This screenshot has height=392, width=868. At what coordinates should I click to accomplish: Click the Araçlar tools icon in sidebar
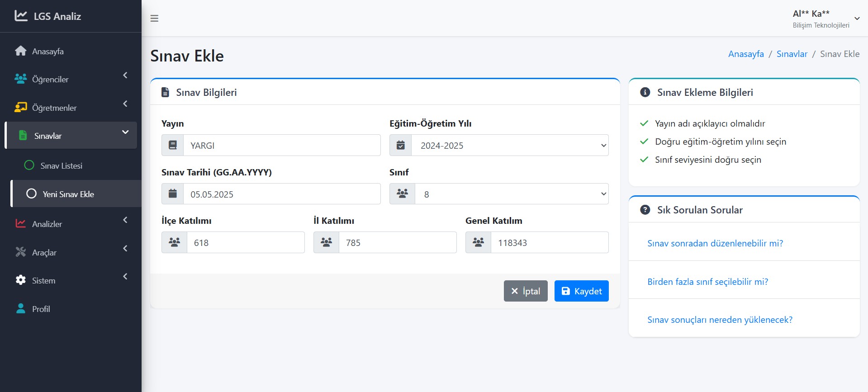click(x=20, y=252)
